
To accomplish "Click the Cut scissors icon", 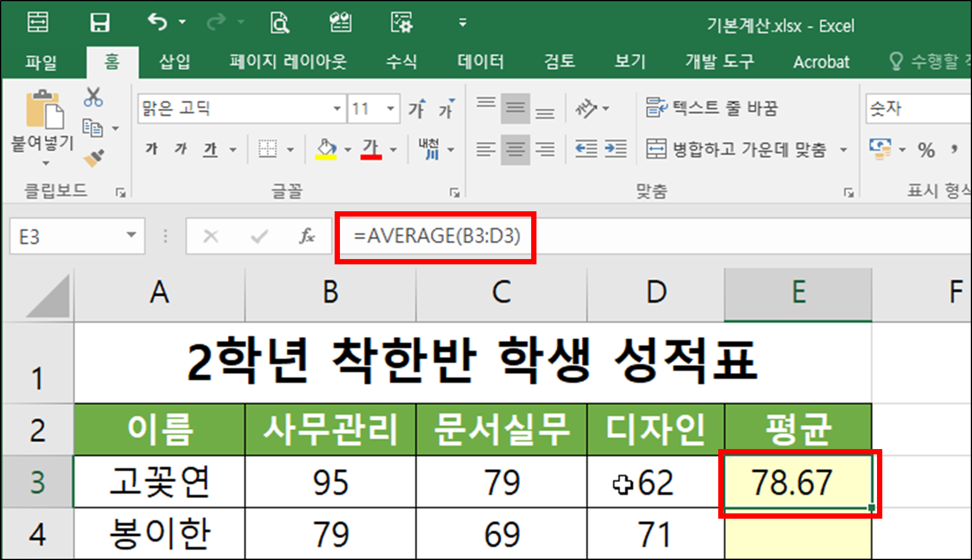I will tap(92, 96).
